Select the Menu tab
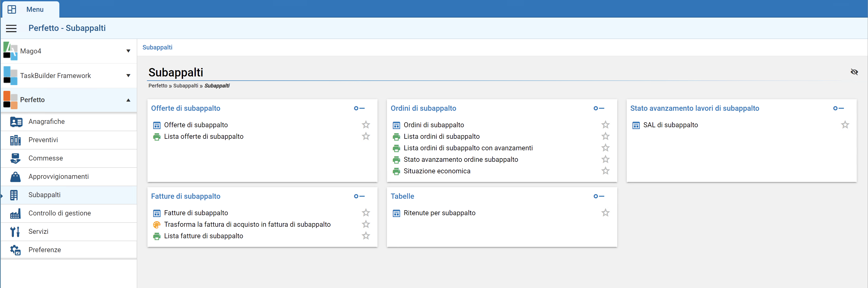Viewport: 868px width, 288px height. (31, 9)
